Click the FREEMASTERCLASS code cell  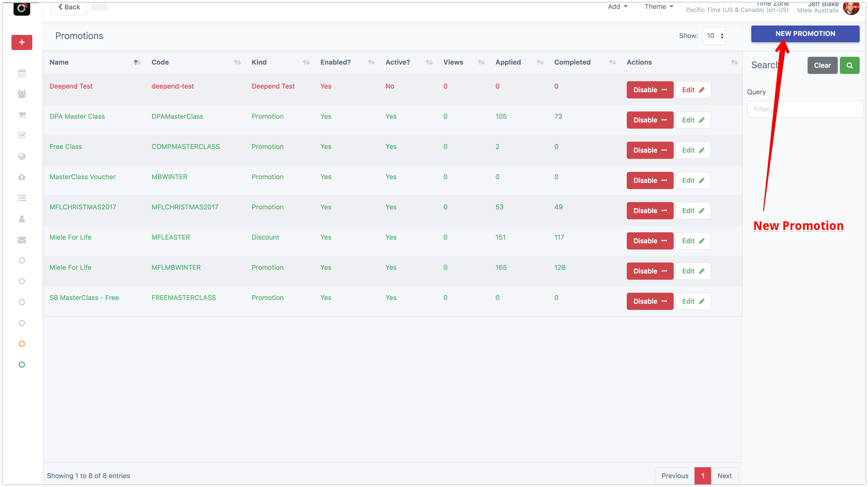pos(183,298)
